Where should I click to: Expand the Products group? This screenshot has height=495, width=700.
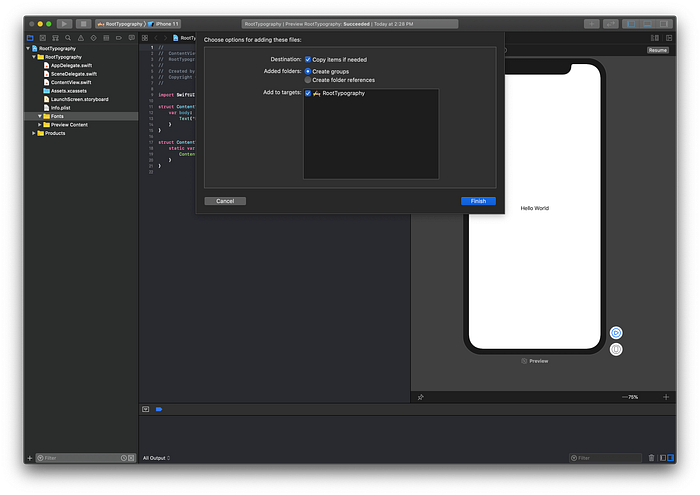33,133
